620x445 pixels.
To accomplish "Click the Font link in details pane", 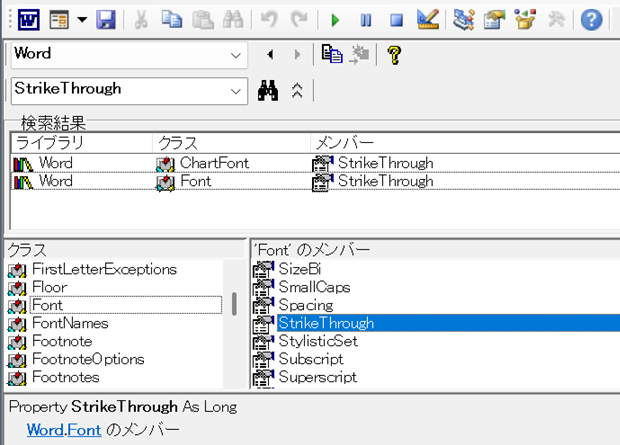I will click(x=85, y=429).
